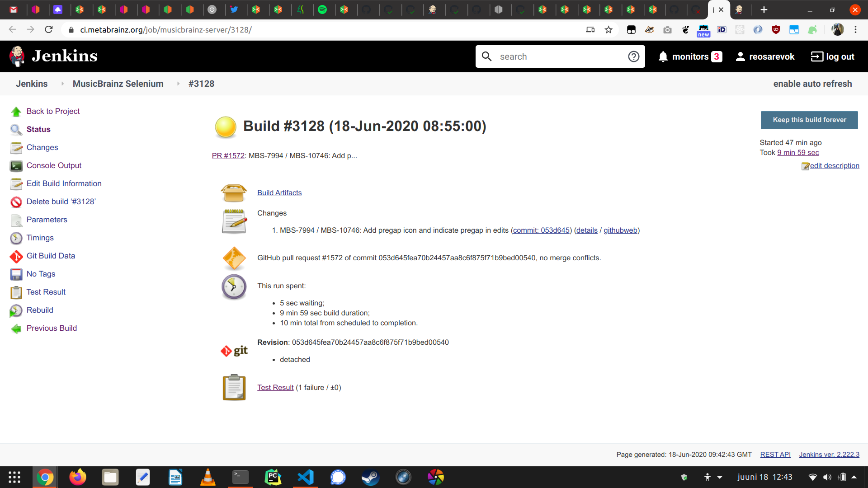Click the Jenkins butler logo

coord(17,56)
